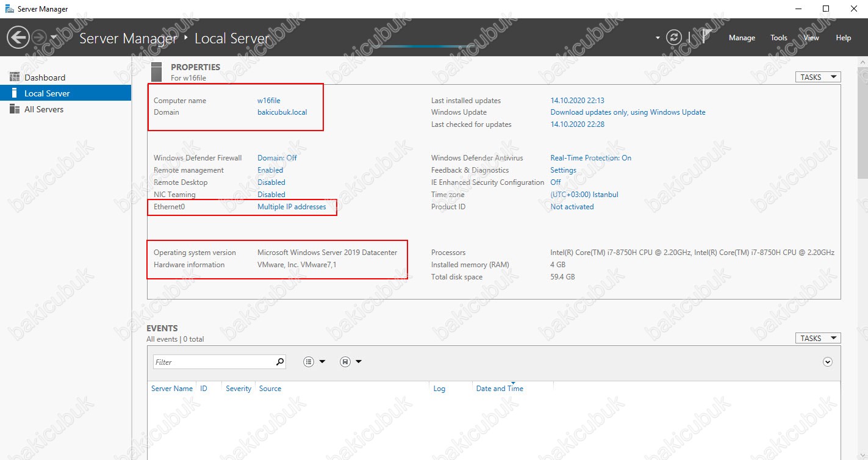Select the All Servers sidebar item
The image size is (868, 460).
pos(43,109)
